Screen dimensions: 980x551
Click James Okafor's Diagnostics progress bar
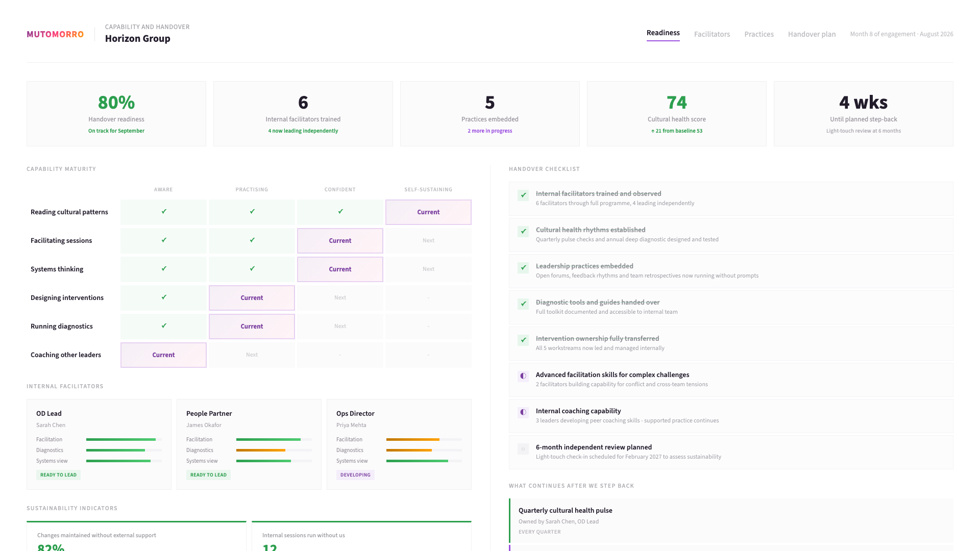pos(274,450)
